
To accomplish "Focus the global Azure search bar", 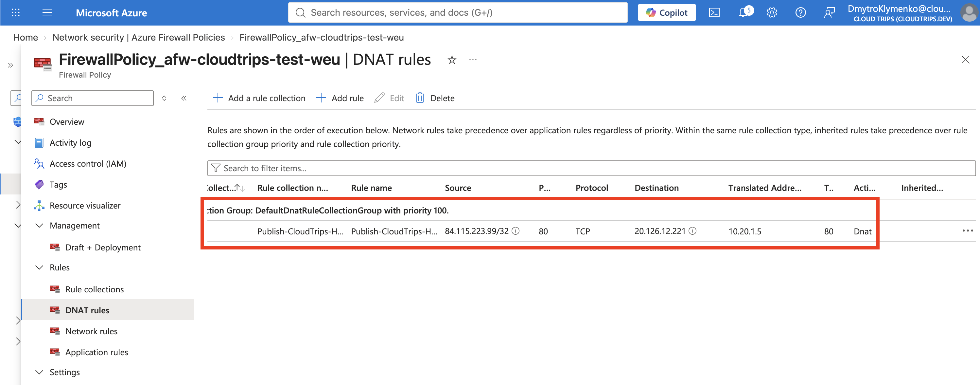I will click(458, 12).
